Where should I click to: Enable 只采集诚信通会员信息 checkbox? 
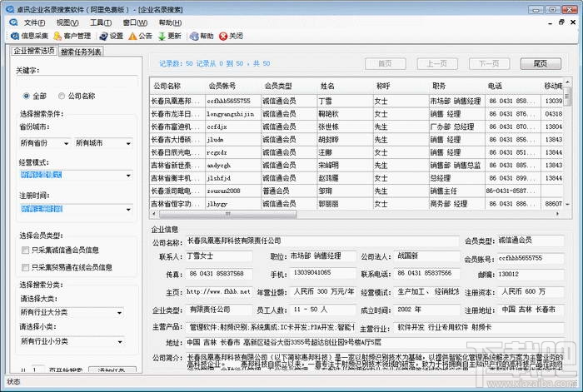[25, 249]
